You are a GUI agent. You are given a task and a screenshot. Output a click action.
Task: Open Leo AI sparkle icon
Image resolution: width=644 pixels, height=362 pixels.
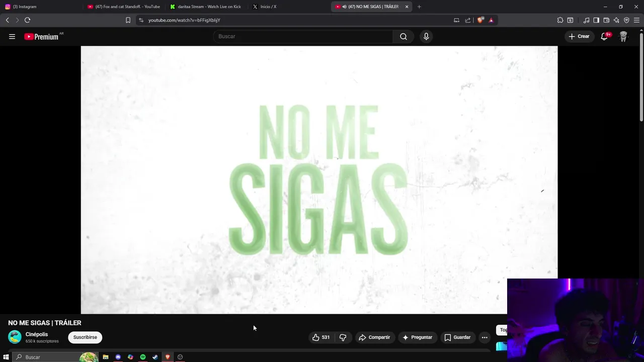pos(616,20)
